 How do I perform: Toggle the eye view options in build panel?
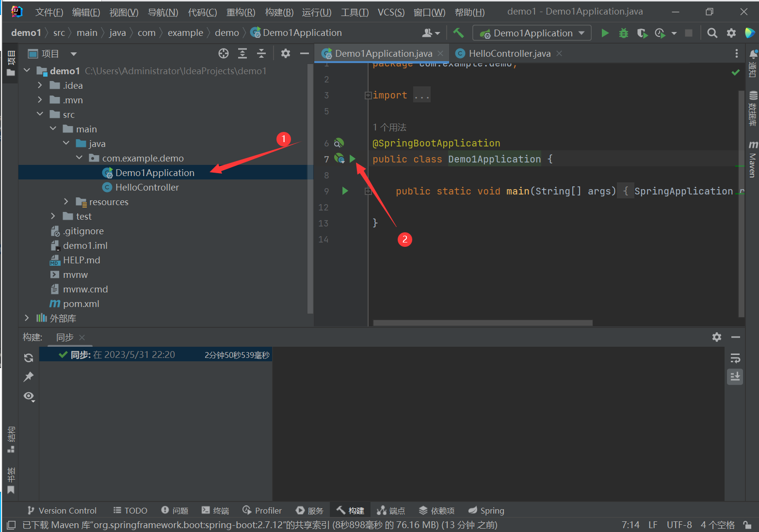(x=29, y=396)
